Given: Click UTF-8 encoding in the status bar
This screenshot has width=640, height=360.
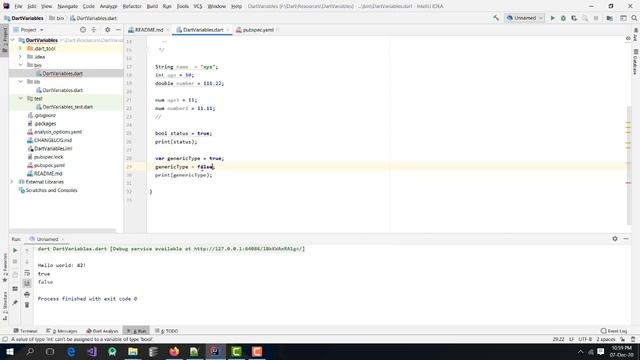Looking at the screenshot, I should [x=585, y=339].
